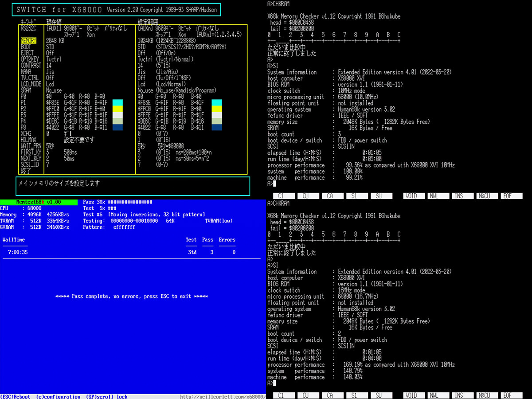Select the BOOT keyword in the SWITCH list
This screenshot has width=532, height=399.
(26, 47)
